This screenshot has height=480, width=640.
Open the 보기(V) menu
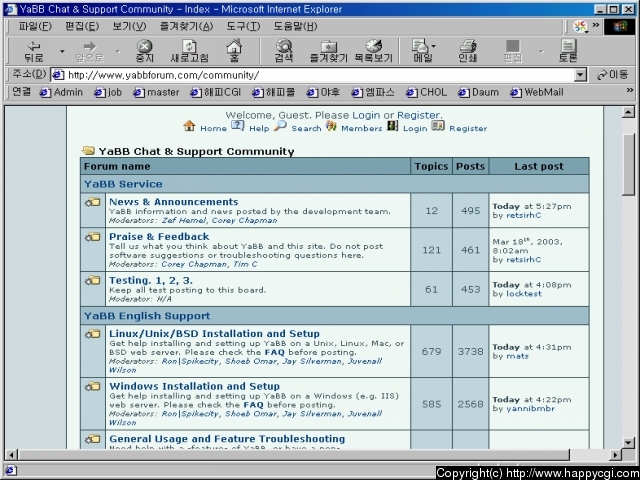(129, 27)
